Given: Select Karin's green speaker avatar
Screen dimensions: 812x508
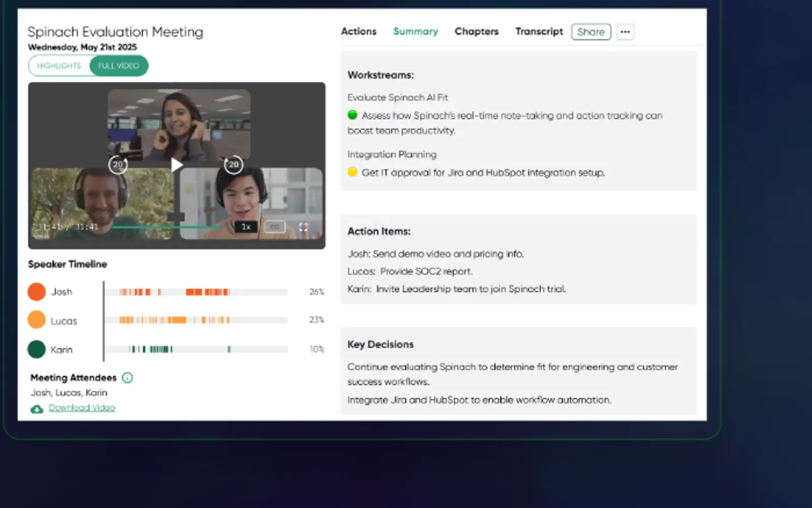Looking at the screenshot, I should pyautogui.click(x=37, y=349).
